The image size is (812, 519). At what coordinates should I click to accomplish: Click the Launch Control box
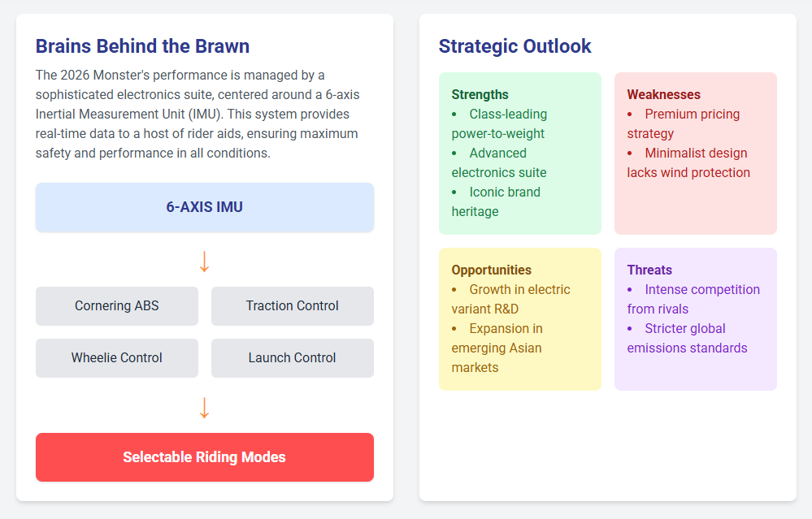click(292, 358)
